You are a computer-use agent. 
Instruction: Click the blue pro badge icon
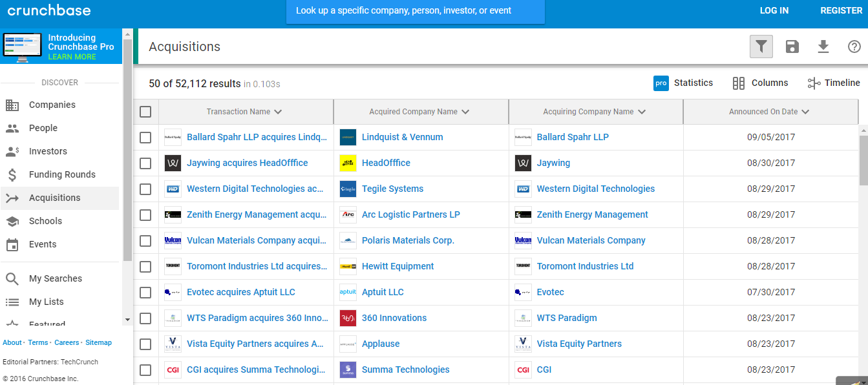point(661,83)
